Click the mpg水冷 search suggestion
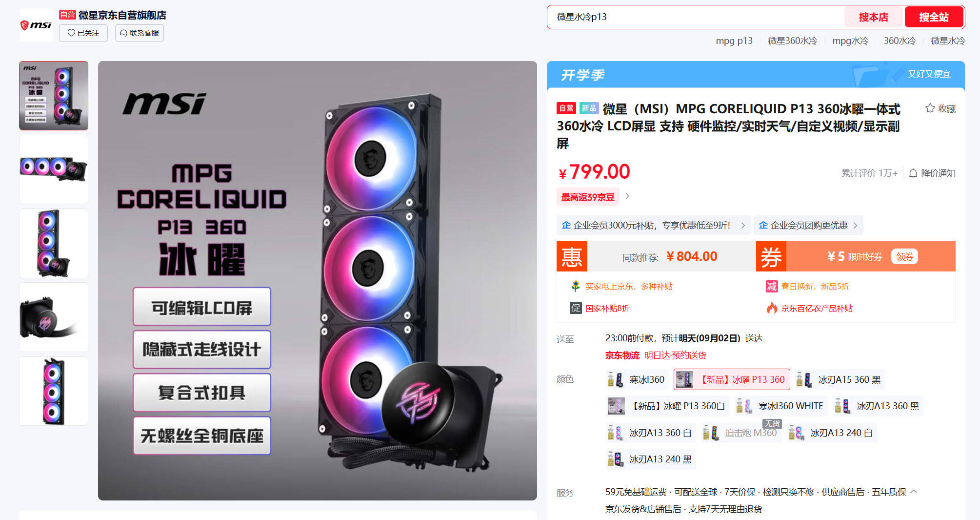Image resolution: width=980 pixels, height=520 pixels. [850, 41]
